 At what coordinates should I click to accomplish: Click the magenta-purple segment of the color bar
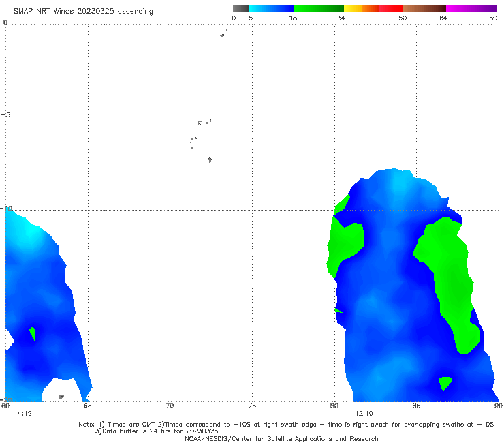point(471,8)
